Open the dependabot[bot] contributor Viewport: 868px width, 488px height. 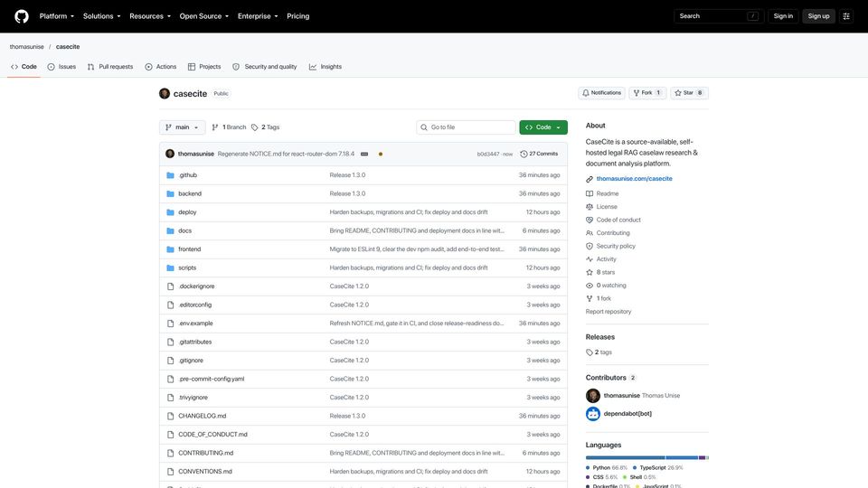(627, 413)
